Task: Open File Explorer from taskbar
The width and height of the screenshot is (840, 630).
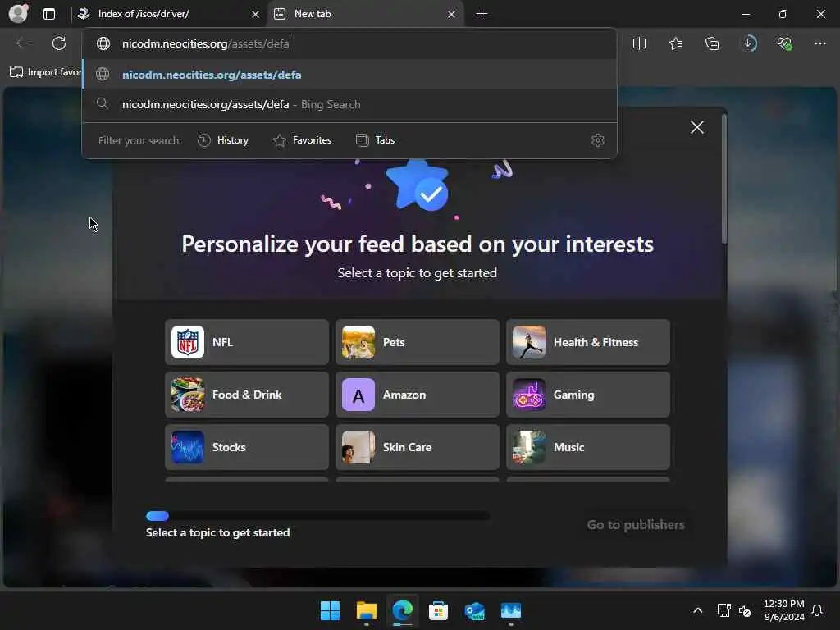Action: pyautogui.click(x=367, y=610)
